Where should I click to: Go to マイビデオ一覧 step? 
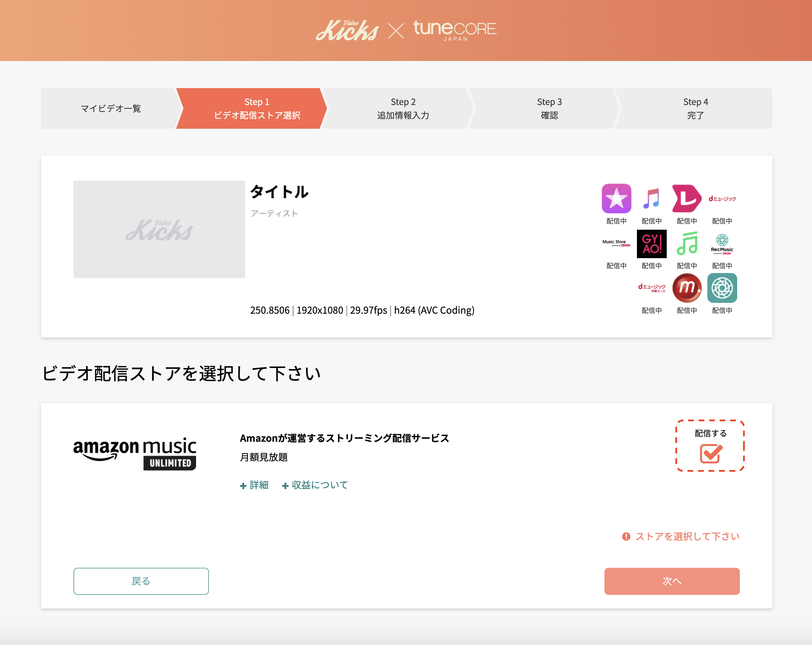pos(110,108)
